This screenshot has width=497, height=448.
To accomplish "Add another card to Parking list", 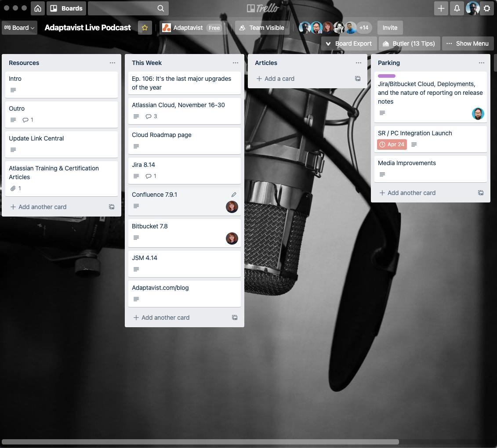I will point(408,193).
